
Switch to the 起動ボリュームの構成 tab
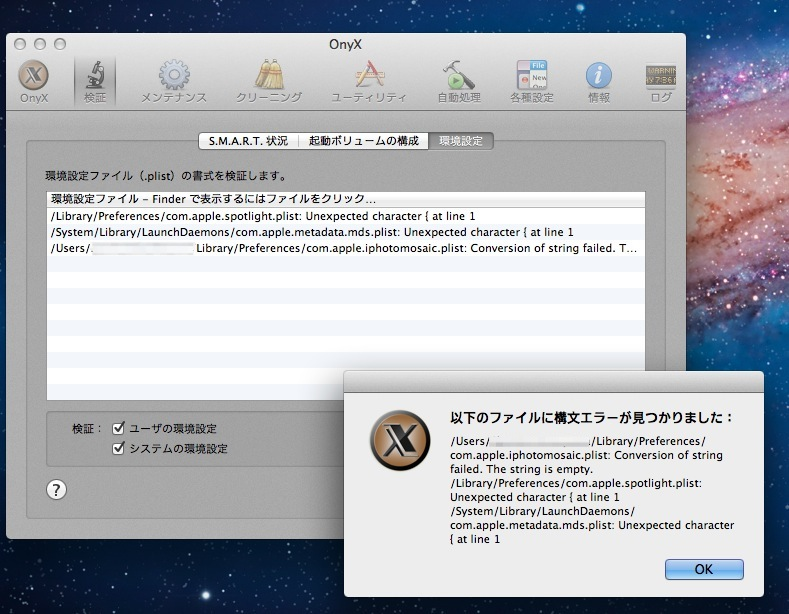pyautogui.click(x=363, y=141)
